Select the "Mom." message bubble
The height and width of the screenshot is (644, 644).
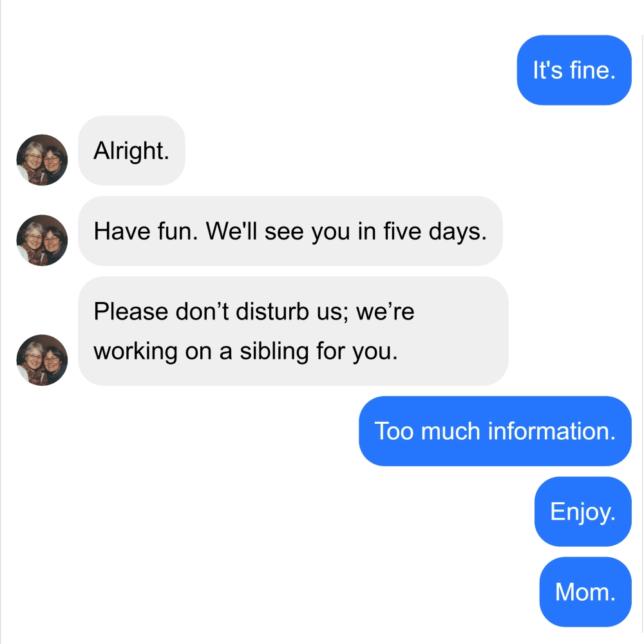pyautogui.click(x=585, y=592)
